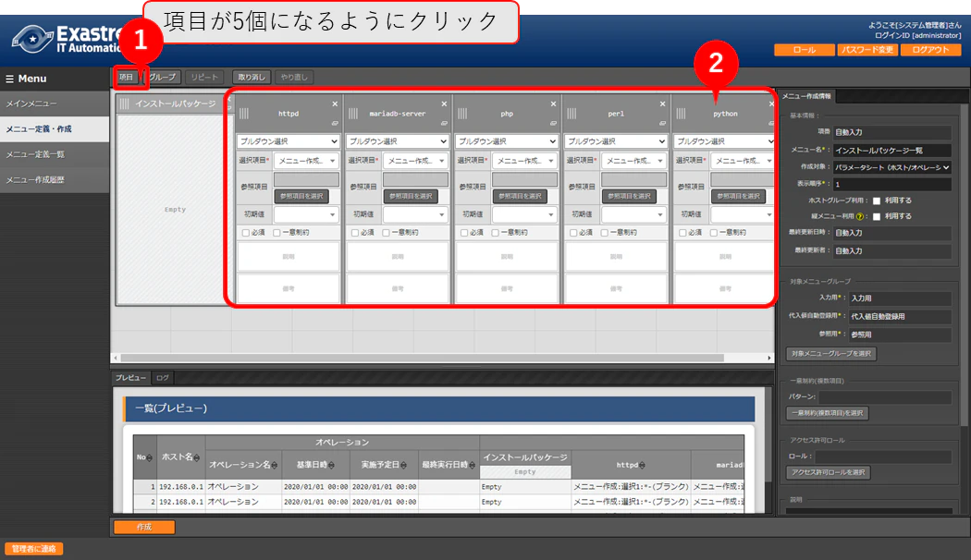Sort preview by オペレーション名 icon
Image resolution: width=971 pixels, height=560 pixels.
click(x=275, y=466)
